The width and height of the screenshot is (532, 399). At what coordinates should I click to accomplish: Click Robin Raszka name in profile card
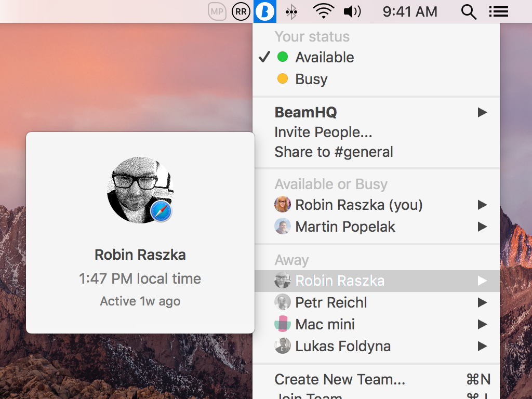tap(140, 255)
